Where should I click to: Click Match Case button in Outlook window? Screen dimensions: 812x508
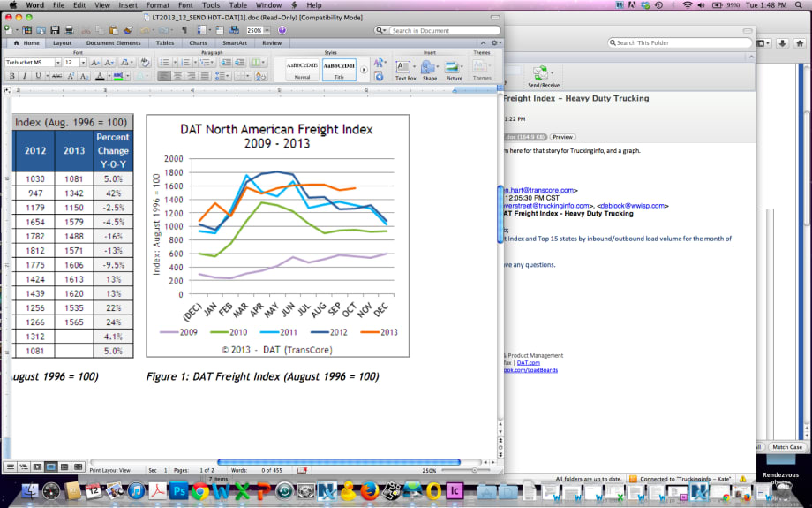pos(787,447)
